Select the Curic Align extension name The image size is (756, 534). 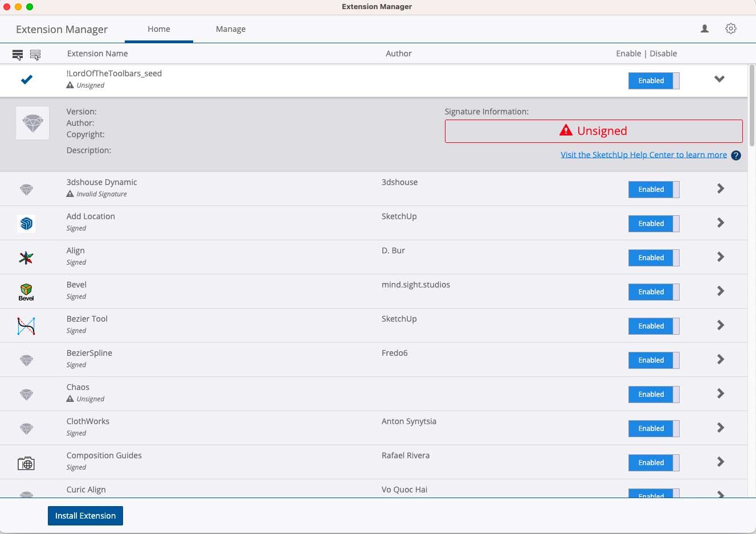pos(86,490)
